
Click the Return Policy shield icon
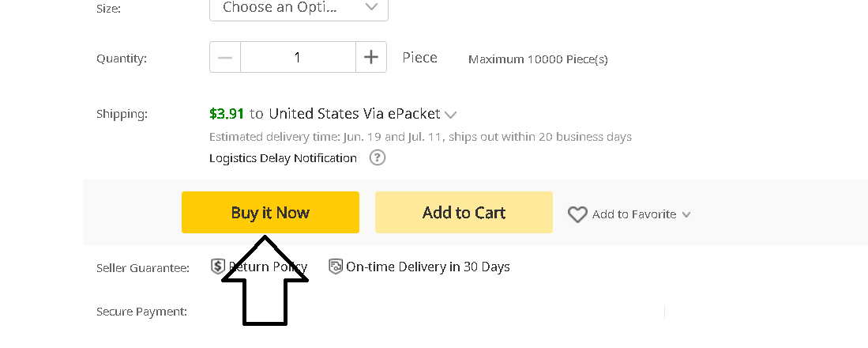click(x=218, y=267)
